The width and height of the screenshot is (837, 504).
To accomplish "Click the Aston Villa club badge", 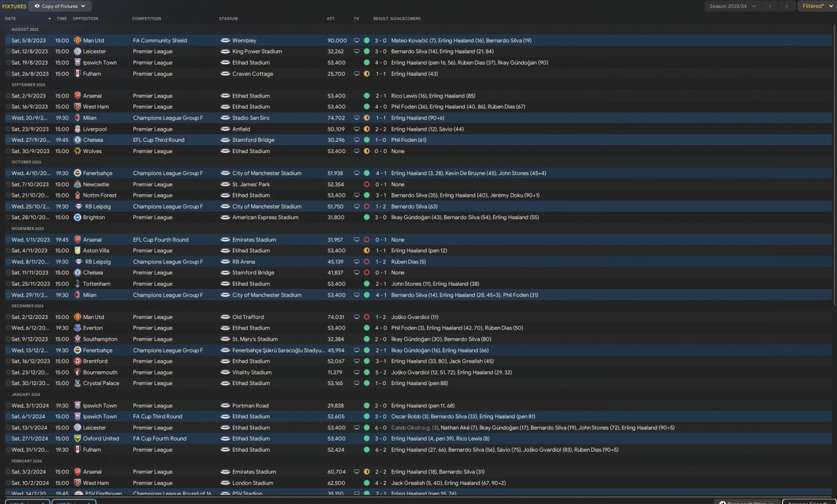I will pyautogui.click(x=77, y=251).
